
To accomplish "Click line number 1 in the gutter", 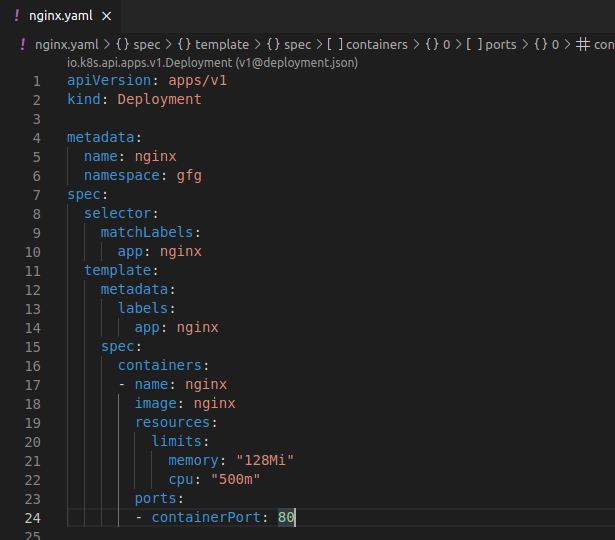I will (x=36, y=80).
